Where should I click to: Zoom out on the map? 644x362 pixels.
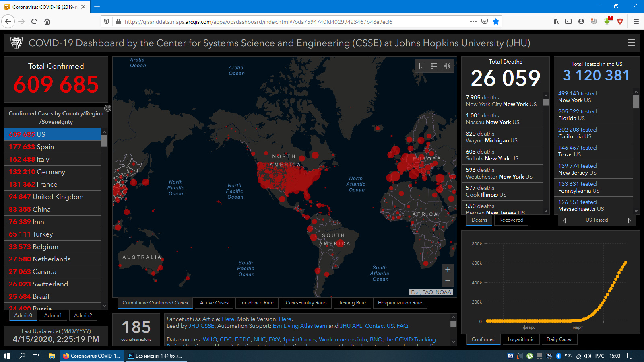tap(448, 281)
